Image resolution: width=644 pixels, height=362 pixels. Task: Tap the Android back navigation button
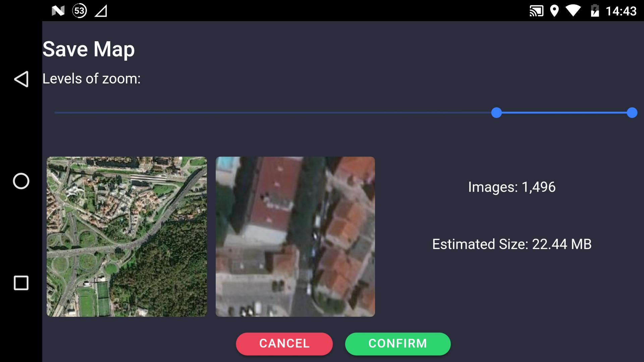[21, 79]
